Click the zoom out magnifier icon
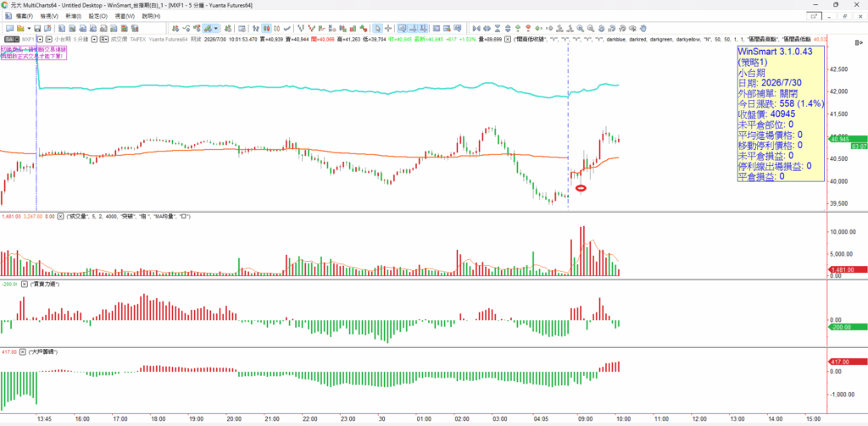The image size is (868, 426). (591, 28)
